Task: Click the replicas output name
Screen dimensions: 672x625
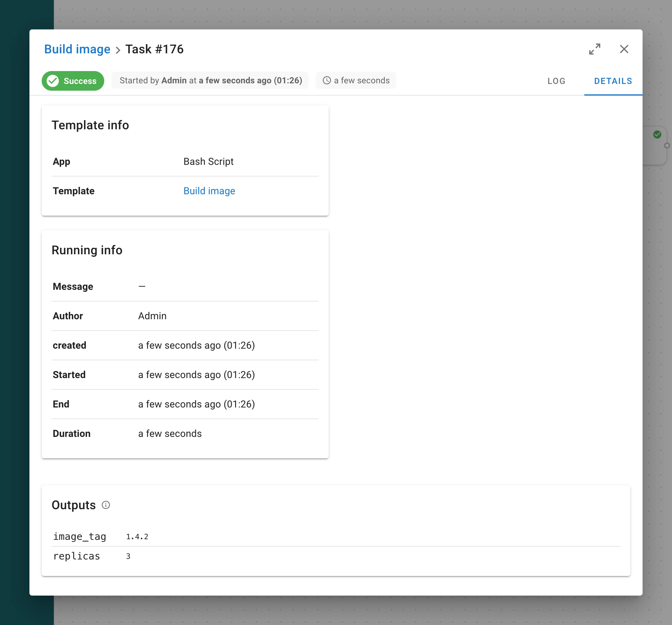Action: click(x=77, y=556)
